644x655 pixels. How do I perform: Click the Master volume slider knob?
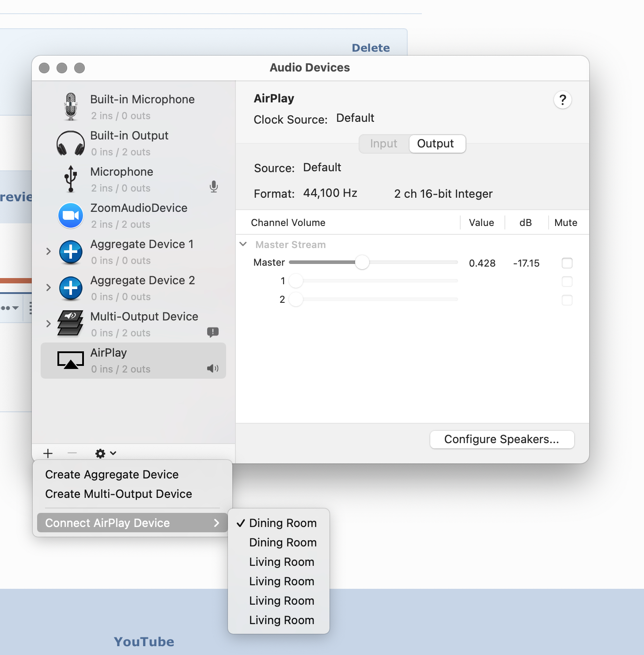point(362,262)
